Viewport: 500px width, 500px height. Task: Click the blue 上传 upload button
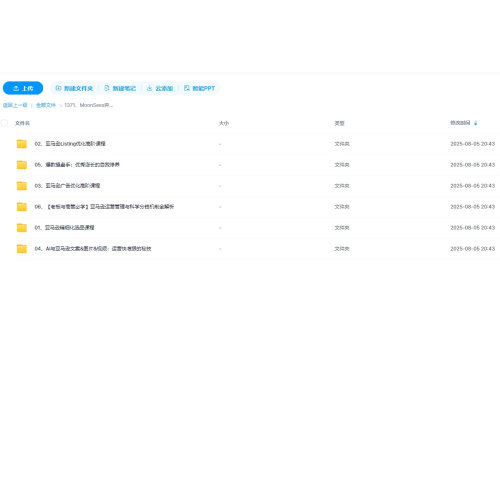(x=23, y=88)
